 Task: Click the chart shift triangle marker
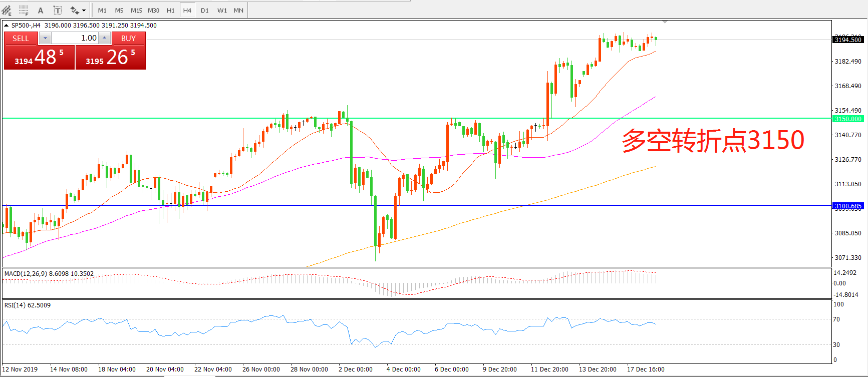tap(665, 22)
